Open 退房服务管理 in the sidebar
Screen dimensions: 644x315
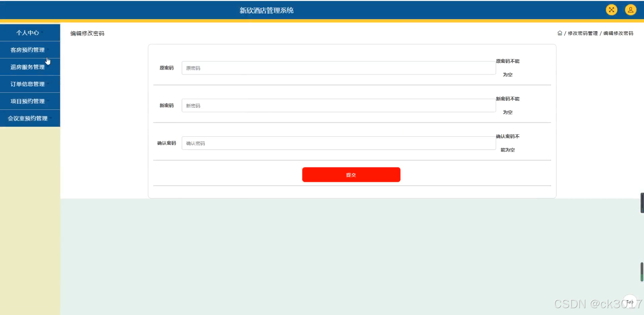pyautogui.click(x=30, y=67)
